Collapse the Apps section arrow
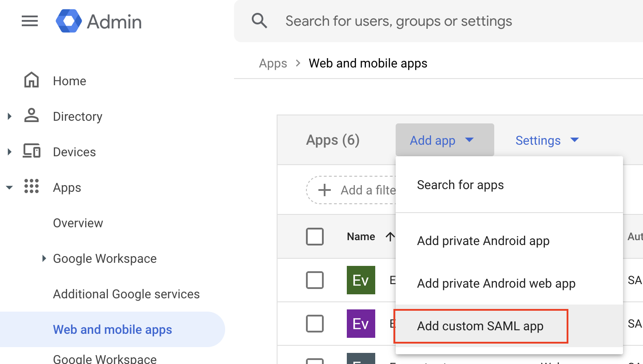The height and width of the screenshot is (364, 643). 9,187
